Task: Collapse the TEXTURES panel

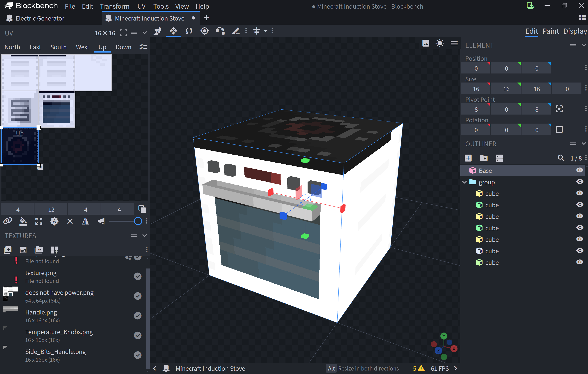Action: pos(144,235)
